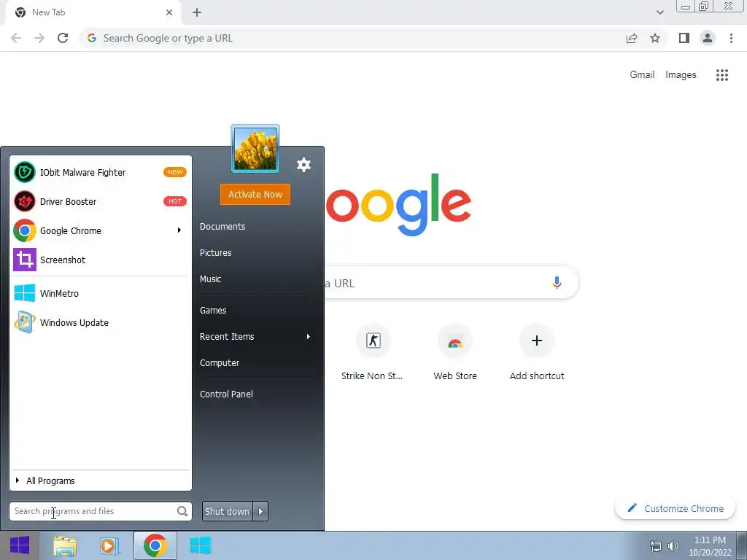747x560 pixels.
Task: Click the Chrome address bar
Action: tap(352, 38)
